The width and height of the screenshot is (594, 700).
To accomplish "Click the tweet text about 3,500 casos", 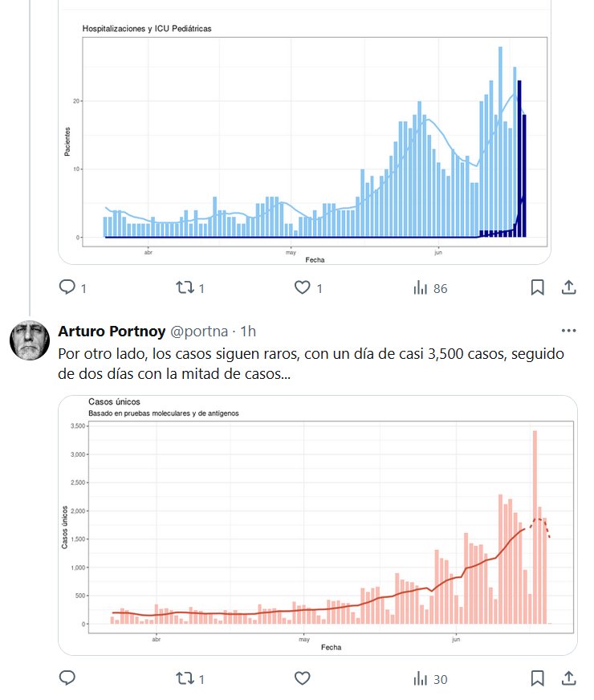I will coord(305,364).
